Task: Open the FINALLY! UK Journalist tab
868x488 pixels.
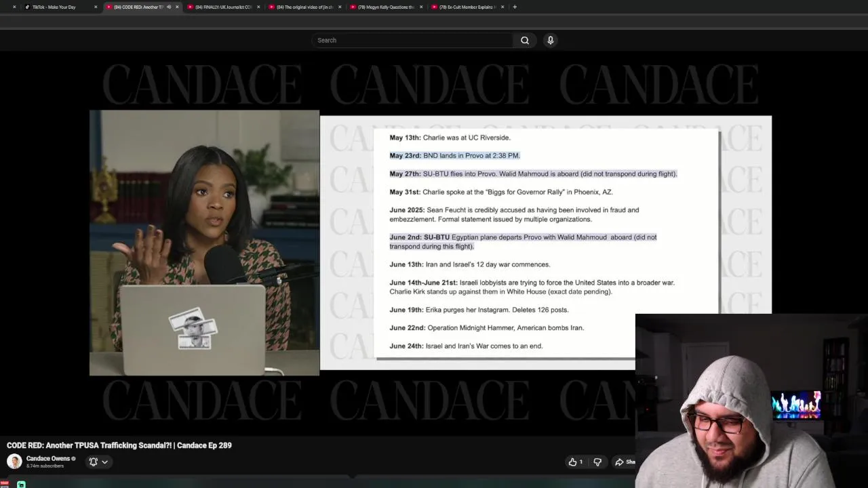Action: tap(224, 7)
